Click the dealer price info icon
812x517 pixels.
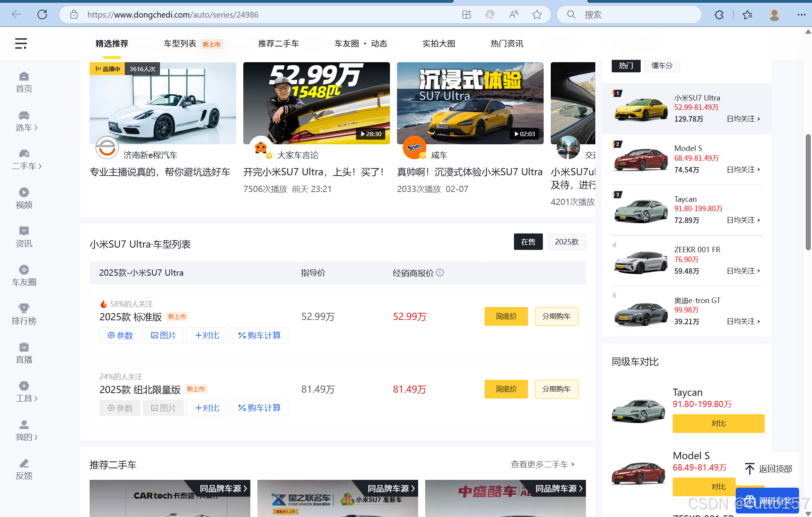[x=440, y=273]
